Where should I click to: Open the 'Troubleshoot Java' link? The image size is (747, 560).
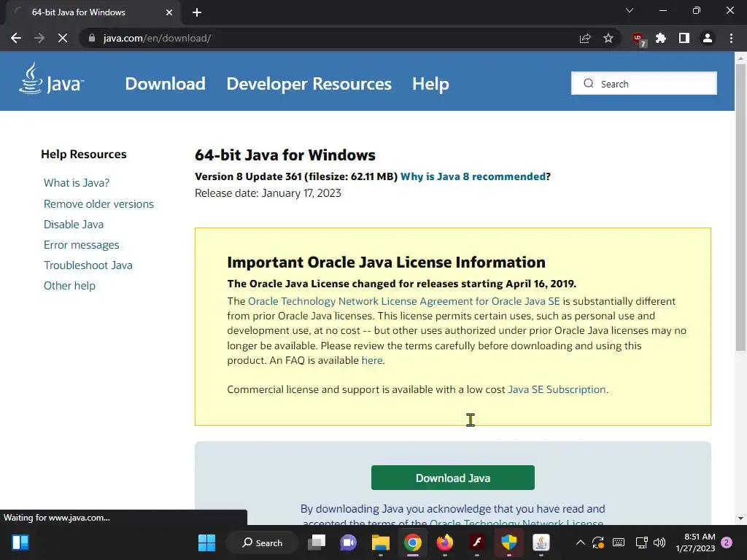tap(88, 265)
